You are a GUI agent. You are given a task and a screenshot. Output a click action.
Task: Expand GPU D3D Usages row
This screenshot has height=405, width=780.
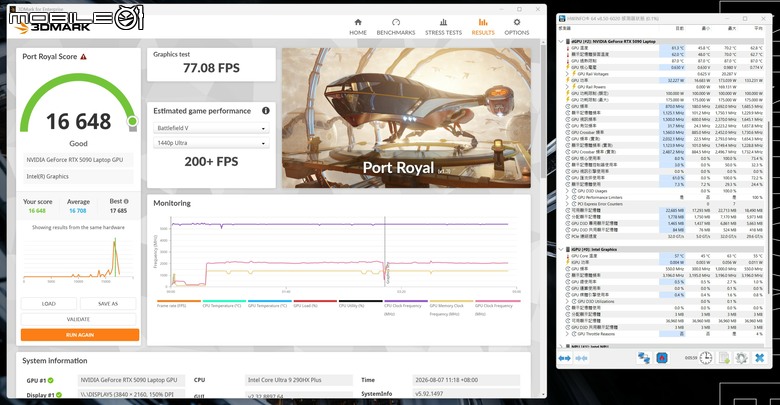(x=567, y=191)
